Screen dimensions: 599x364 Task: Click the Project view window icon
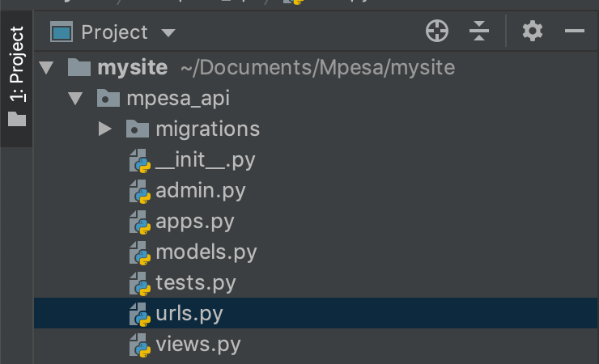point(62,32)
